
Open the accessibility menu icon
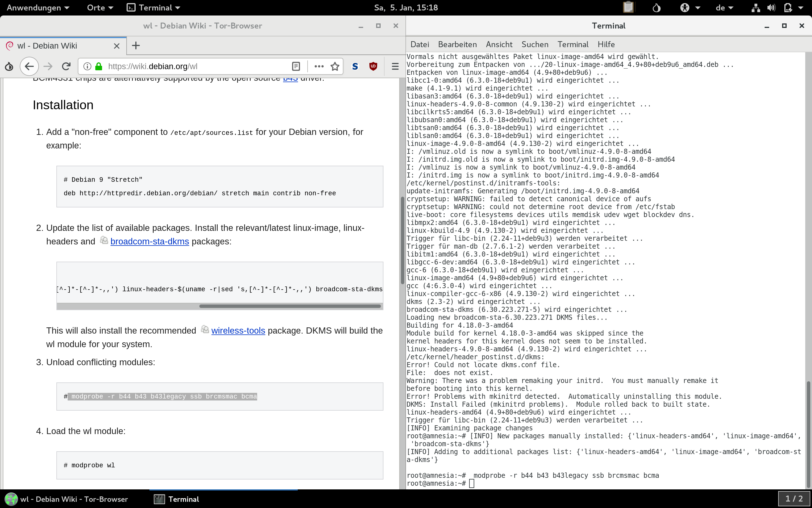tap(685, 7)
